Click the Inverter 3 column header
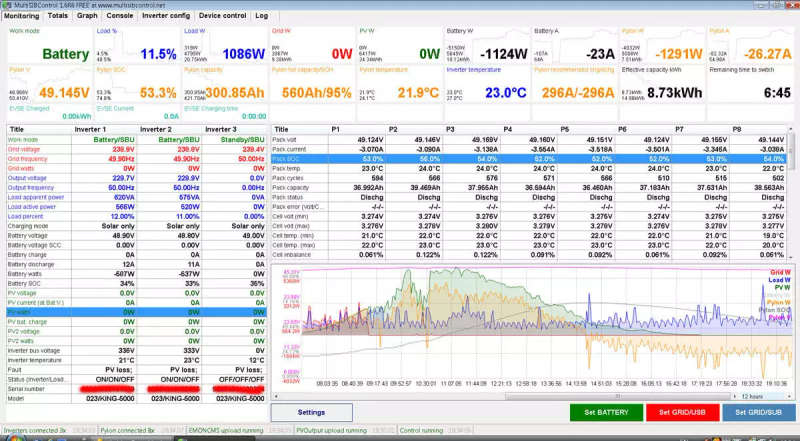This screenshot has width=800, height=441. click(234, 130)
